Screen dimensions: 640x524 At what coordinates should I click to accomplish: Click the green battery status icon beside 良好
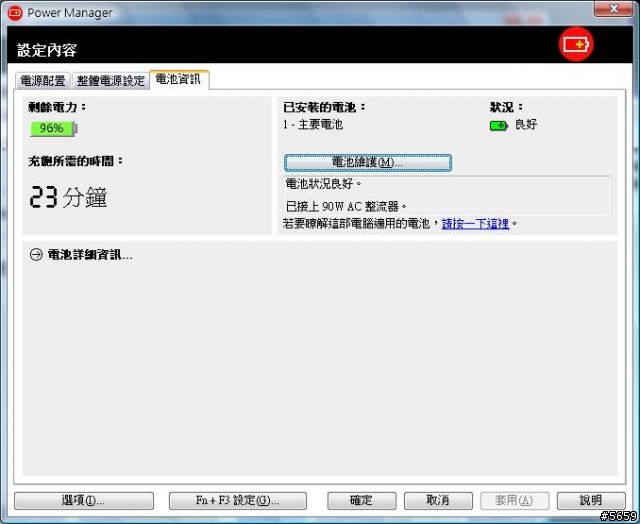[498, 125]
